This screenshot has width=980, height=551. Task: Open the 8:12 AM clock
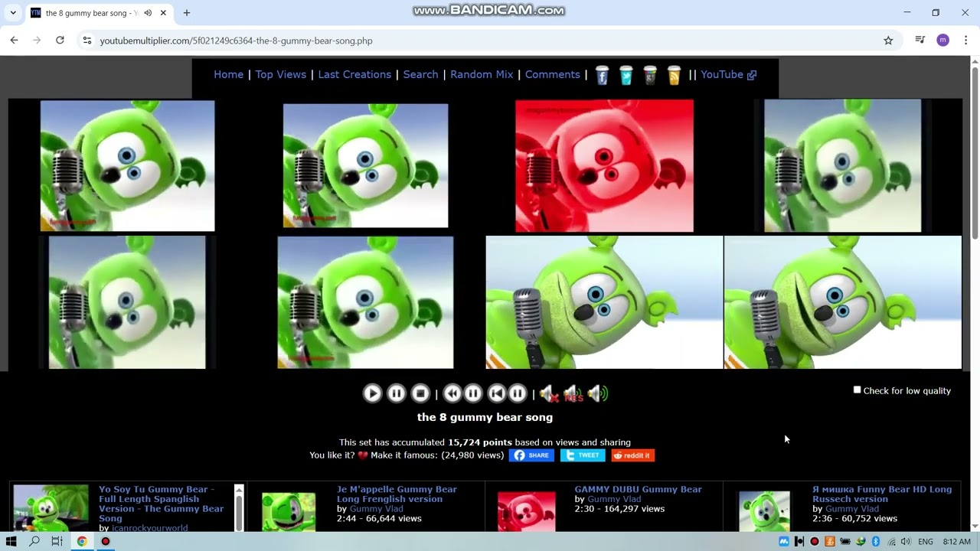coord(957,542)
